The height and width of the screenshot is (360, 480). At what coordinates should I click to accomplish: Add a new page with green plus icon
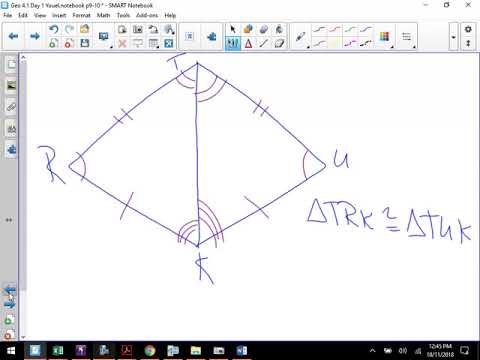click(x=53, y=43)
